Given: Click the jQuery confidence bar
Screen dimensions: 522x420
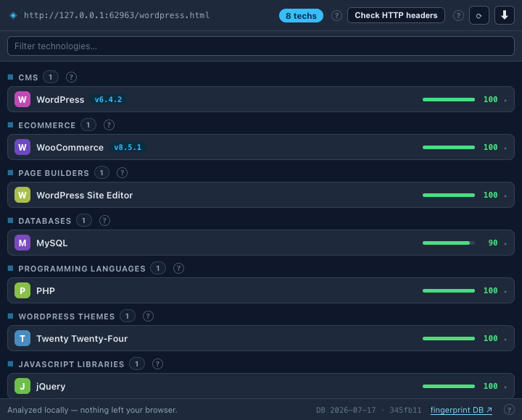Looking at the screenshot, I should click(449, 387).
